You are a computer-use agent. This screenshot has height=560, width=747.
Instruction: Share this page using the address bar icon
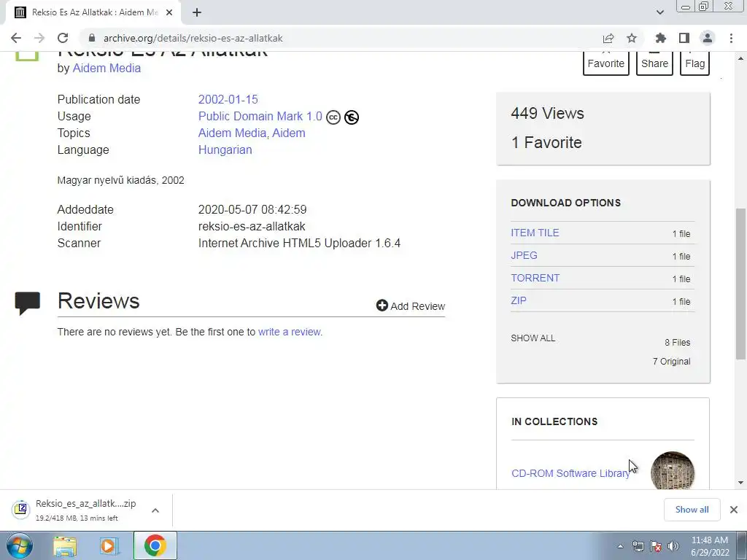(x=608, y=38)
